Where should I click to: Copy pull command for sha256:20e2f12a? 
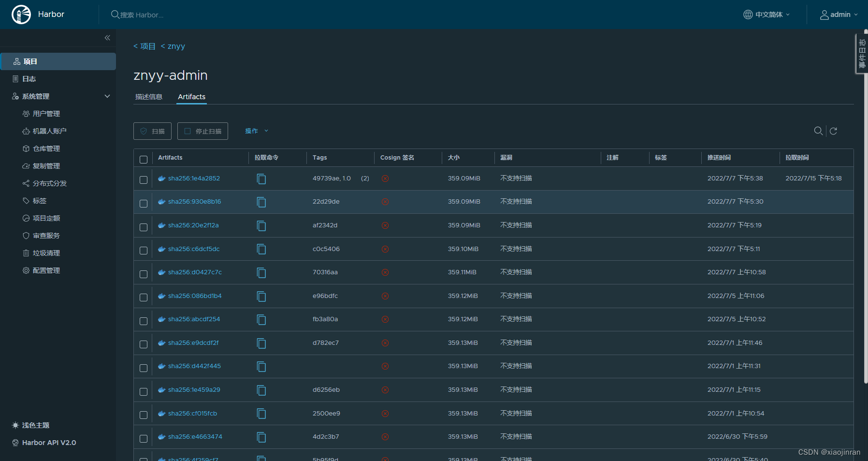261,226
